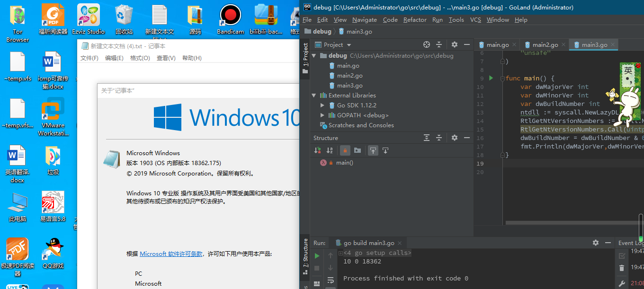
Task: Click the editor horizontal scrollbar
Action: (568, 222)
